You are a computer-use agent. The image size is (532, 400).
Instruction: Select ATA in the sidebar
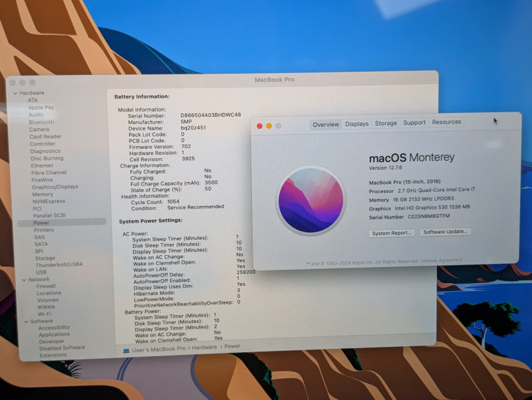click(x=33, y=100)
